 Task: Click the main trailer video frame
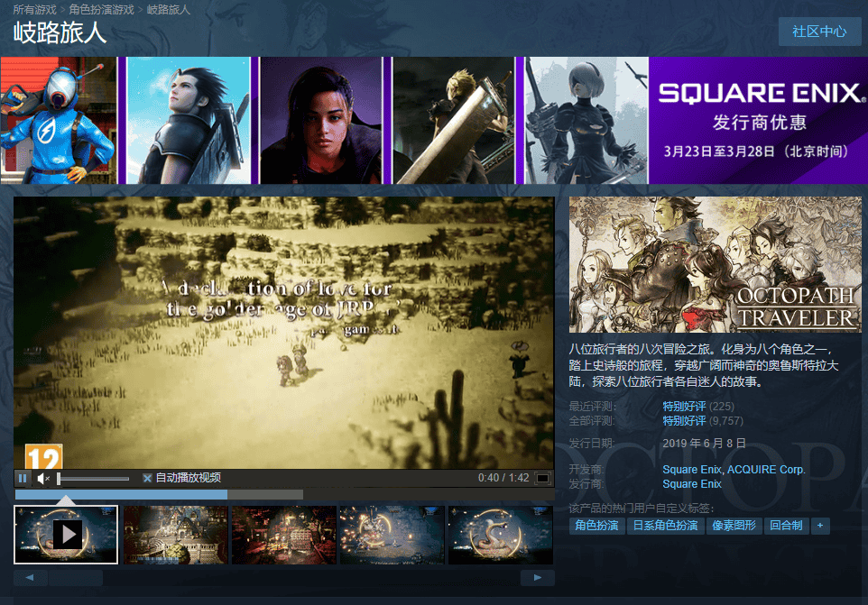click(284, 333)
